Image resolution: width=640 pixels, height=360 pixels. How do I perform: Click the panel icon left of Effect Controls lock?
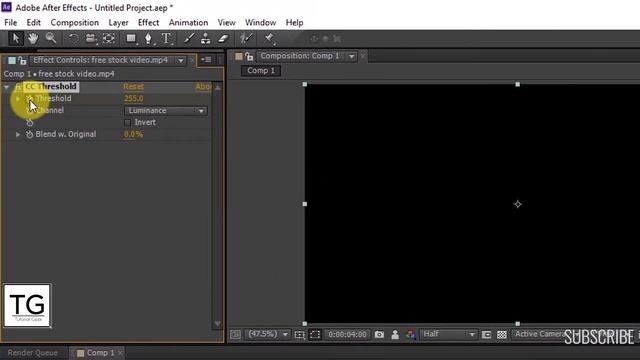point(12,60)
